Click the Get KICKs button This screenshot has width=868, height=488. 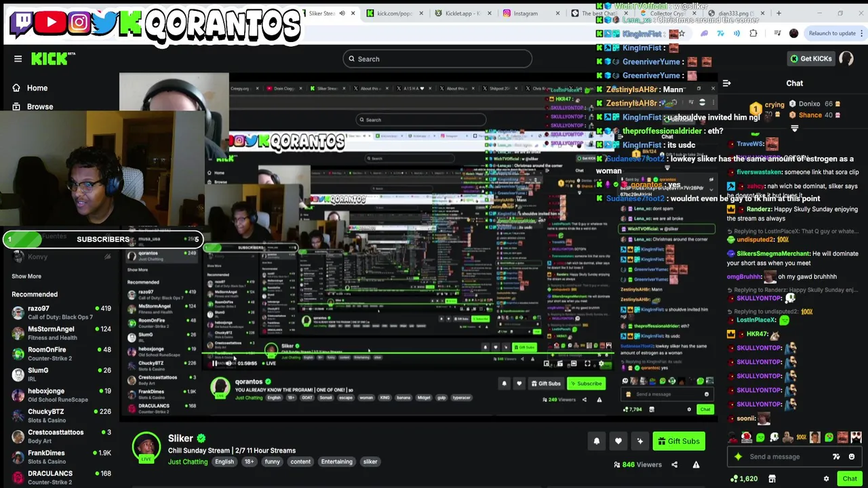tap(811, 59)
